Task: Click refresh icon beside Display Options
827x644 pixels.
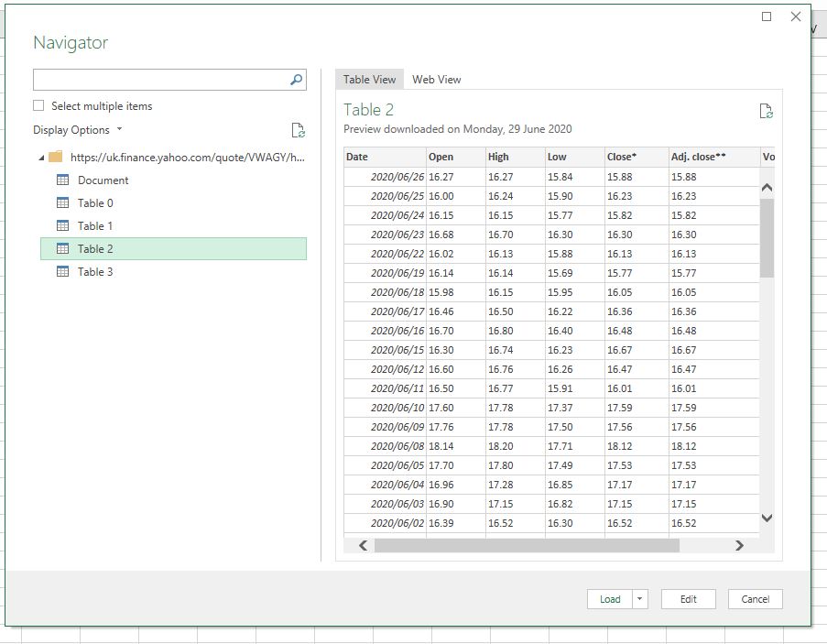Action: (298, 130)
